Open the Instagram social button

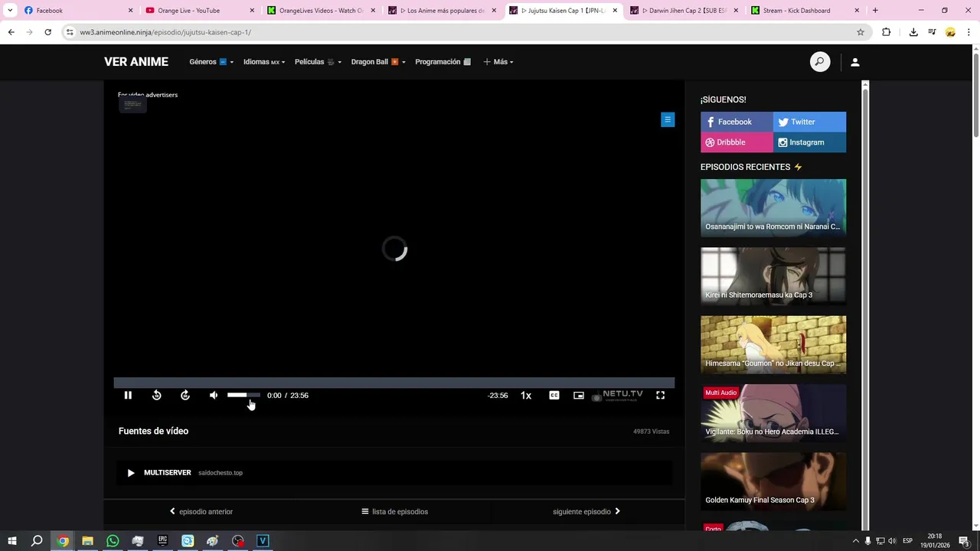coord(809,142)
